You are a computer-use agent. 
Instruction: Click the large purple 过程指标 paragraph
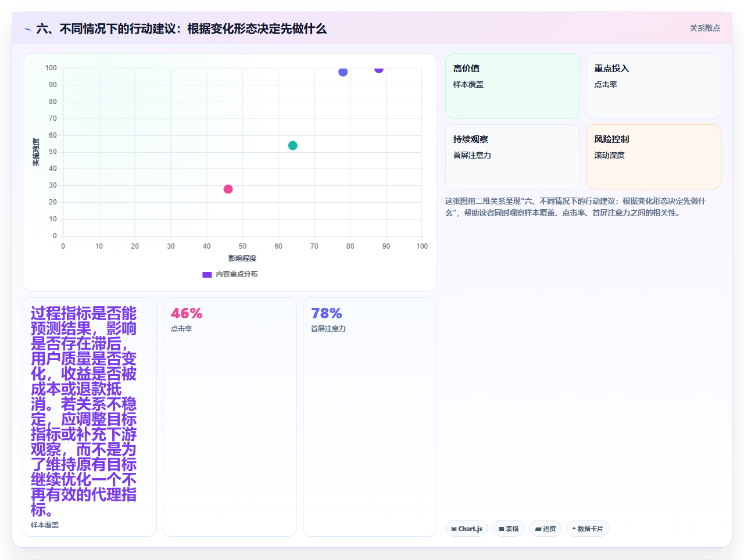(84, 412)
